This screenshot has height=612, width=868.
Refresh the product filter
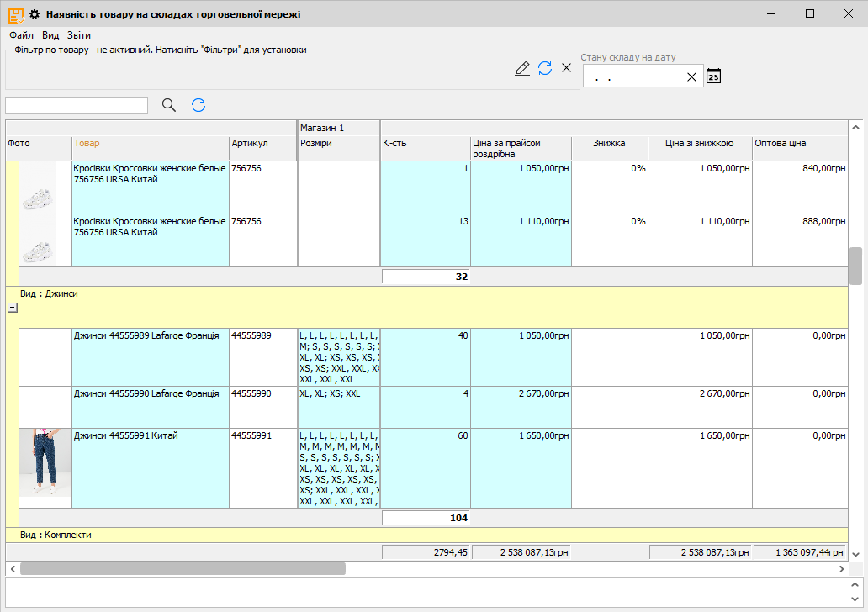click(545, 69)
